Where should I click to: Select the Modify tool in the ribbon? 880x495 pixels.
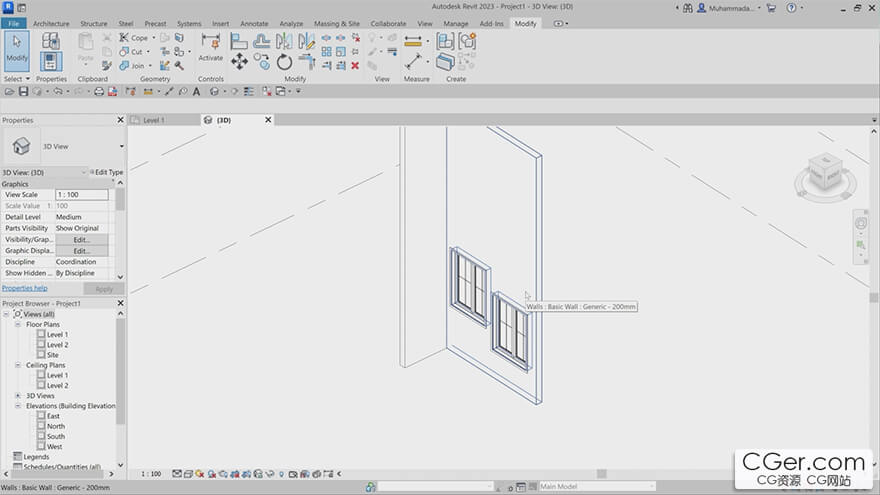pyautogui.click(x=17, y=50)
